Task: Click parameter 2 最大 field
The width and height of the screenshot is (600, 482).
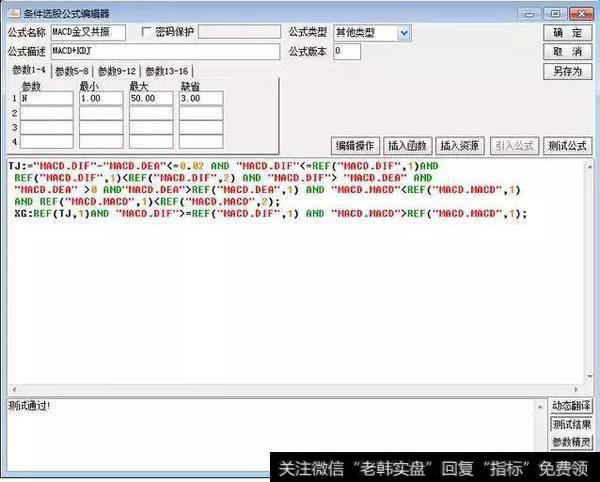Action: pyautogui.click(x=151, y=113)
